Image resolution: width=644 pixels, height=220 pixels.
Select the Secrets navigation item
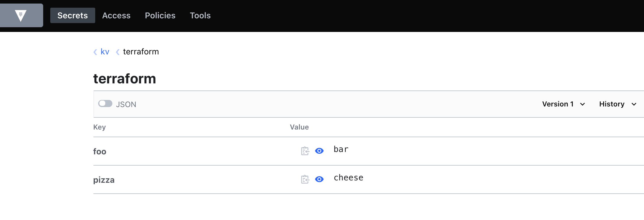72,15
